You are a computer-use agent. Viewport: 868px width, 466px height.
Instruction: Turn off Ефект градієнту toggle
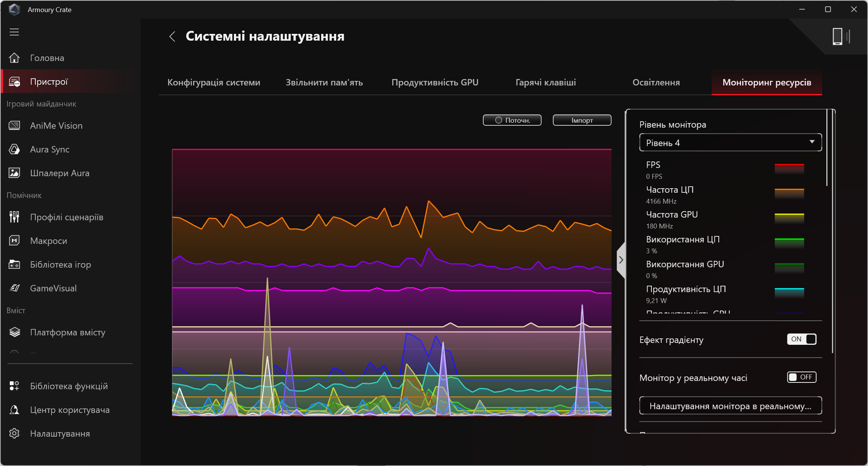(x=801, y=339)
